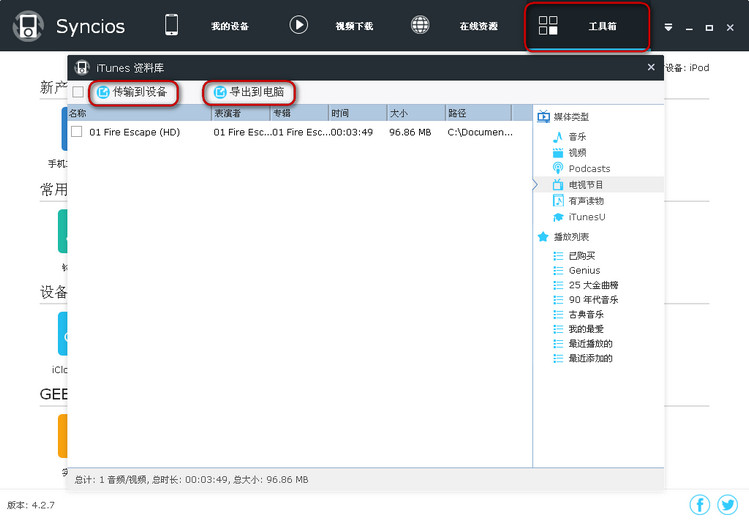The image size is (749, 521).
Task: Click the iTunes 资料库 dialog title icon
Action: click(x=82, y=67)
